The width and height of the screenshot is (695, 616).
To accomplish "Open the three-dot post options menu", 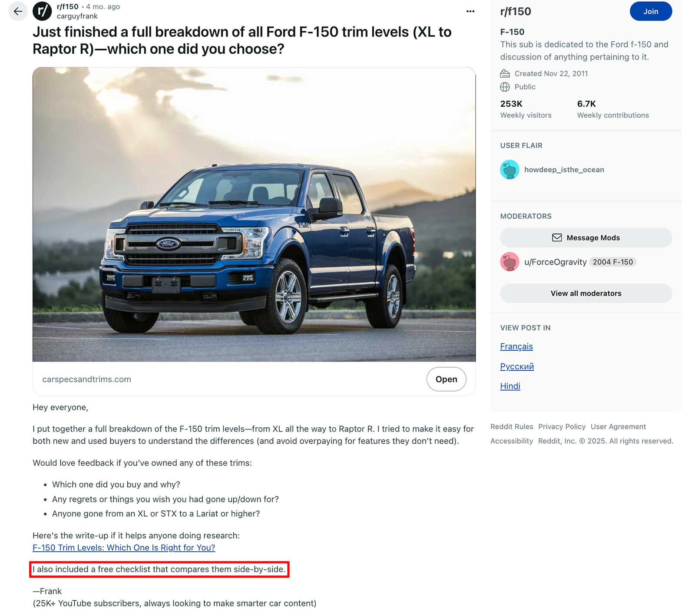I will (x=470, y=11).
